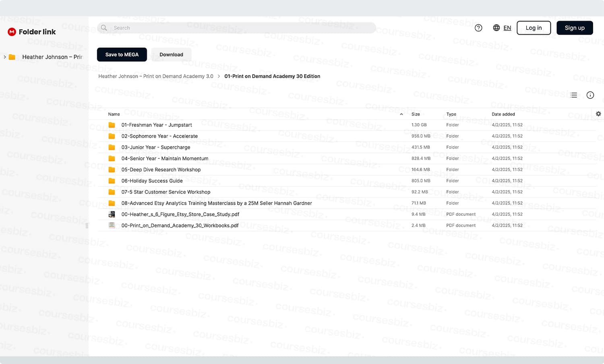Click the breadcrumb chevron separator
The image size is (604, 364).
(219, 76)
